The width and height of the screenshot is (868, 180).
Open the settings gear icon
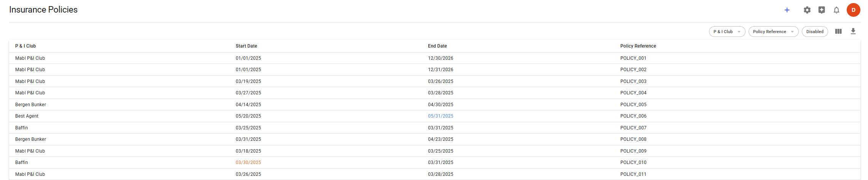click(x=807, y=10)
